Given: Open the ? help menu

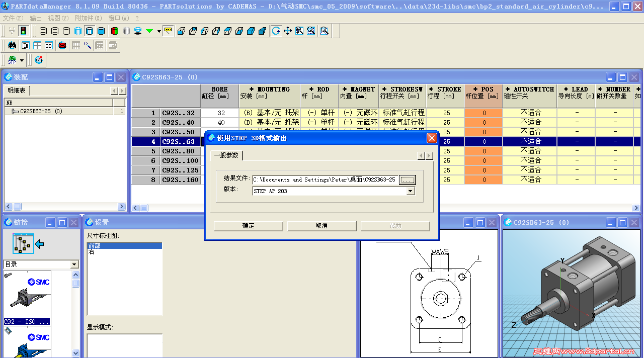Looking at the screenshot, I should tap(137, 18).
